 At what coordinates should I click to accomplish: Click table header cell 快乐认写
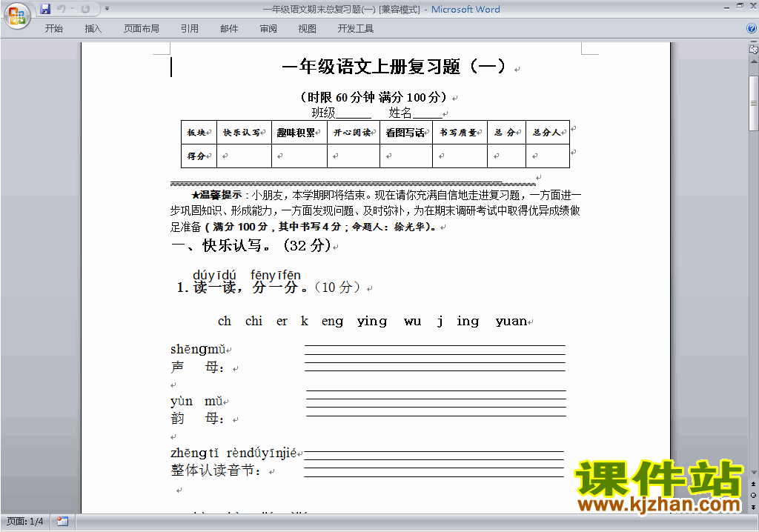click(244, 132)
